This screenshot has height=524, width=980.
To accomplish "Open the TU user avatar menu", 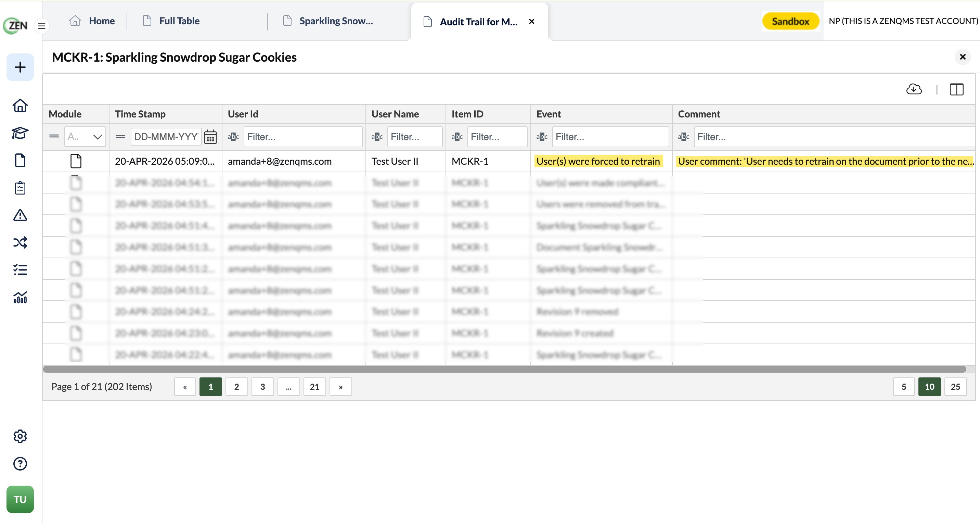I will (20, 499).
